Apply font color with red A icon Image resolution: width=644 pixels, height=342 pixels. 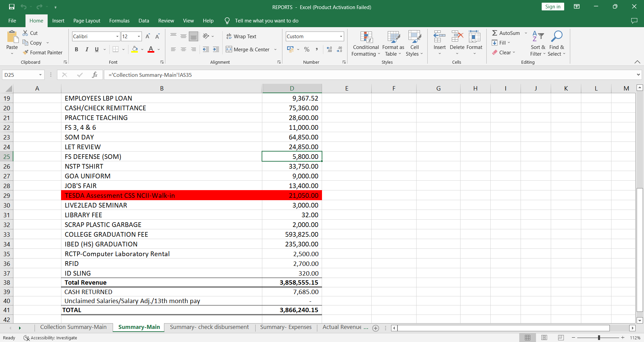click(151, 49)
